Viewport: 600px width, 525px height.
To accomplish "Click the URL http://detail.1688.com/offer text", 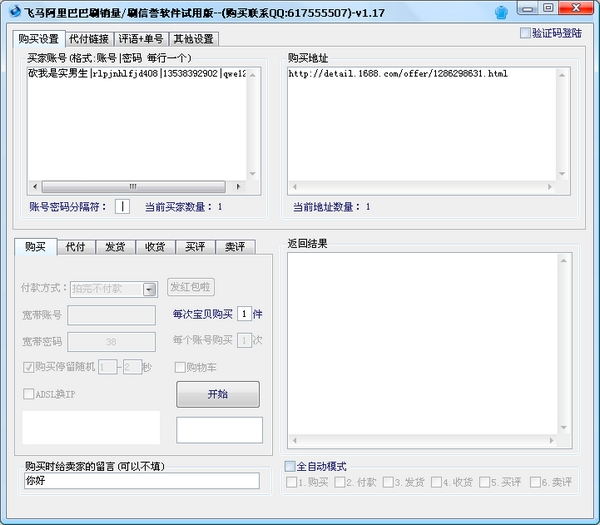I will coord(398,73).
